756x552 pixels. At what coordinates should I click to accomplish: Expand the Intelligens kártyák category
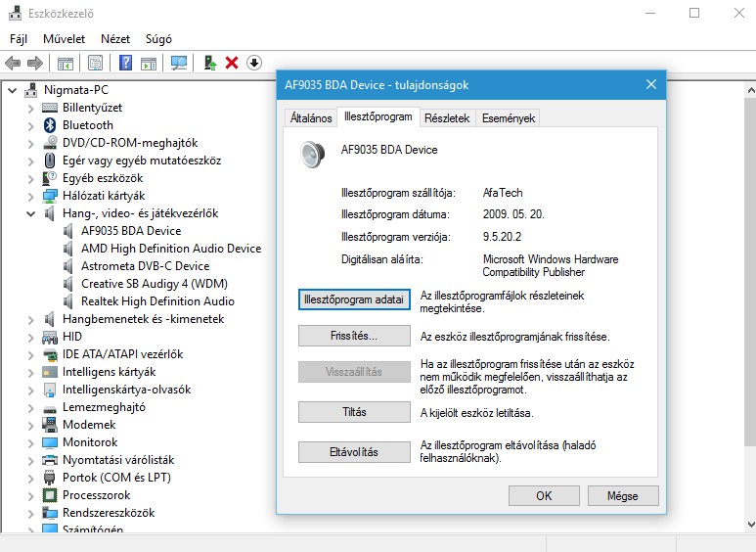point(31,373)
